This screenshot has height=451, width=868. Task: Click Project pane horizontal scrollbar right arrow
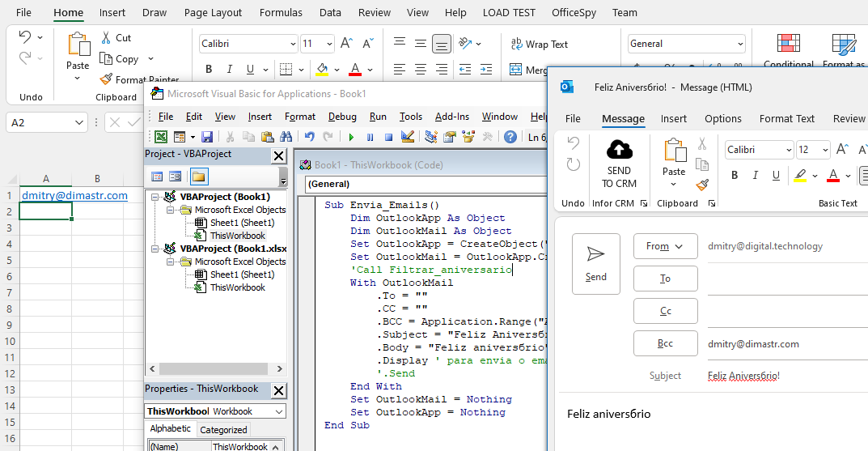coord(280,368)
